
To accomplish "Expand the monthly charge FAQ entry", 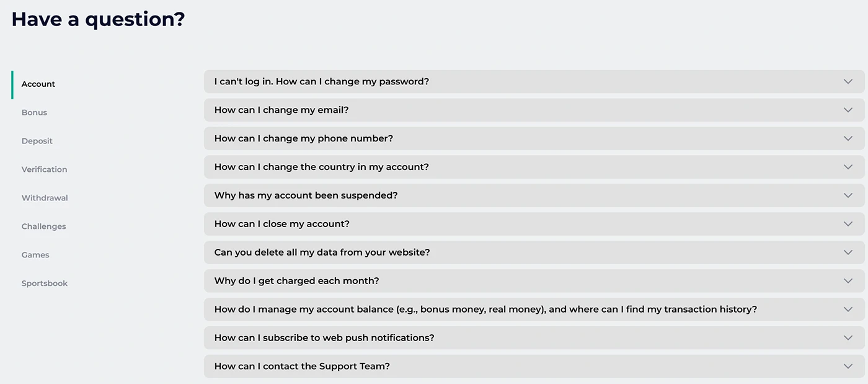I will pos(533,280).
